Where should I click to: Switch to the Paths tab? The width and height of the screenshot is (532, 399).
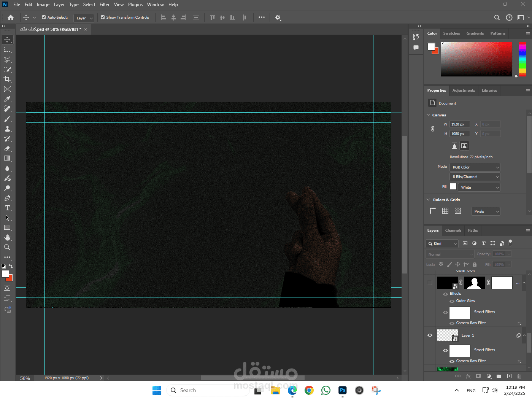pyautogui.click(x=473, y=230)
